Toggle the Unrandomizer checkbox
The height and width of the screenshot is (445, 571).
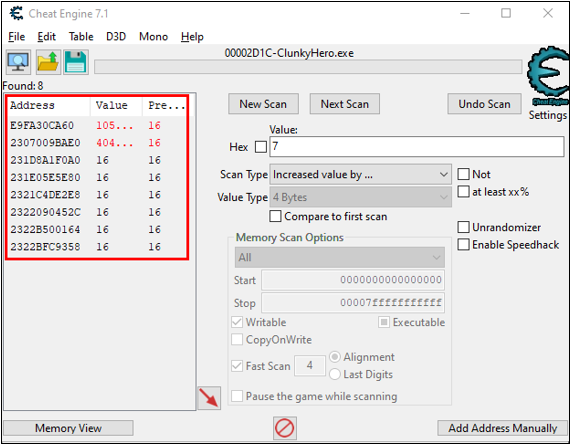(463, 227)
